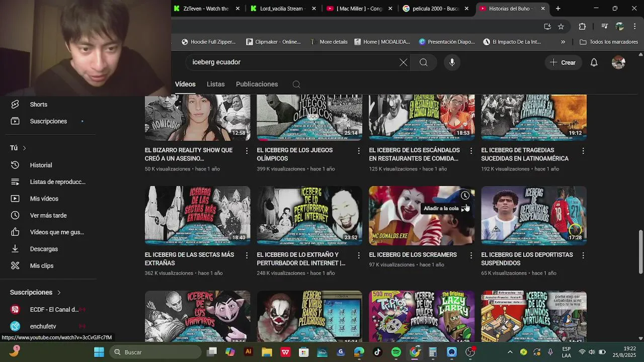Clear the search box text
Screen dimensions: 644x362
click(x=404, y=62)
